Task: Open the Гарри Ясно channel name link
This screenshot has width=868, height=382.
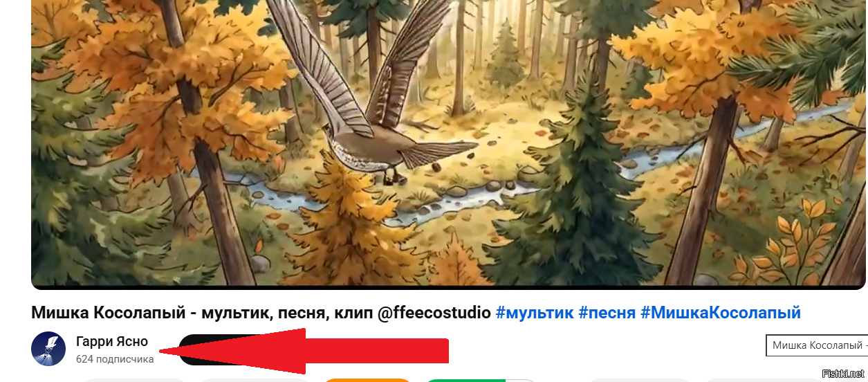Action: [x=111, y=341]
